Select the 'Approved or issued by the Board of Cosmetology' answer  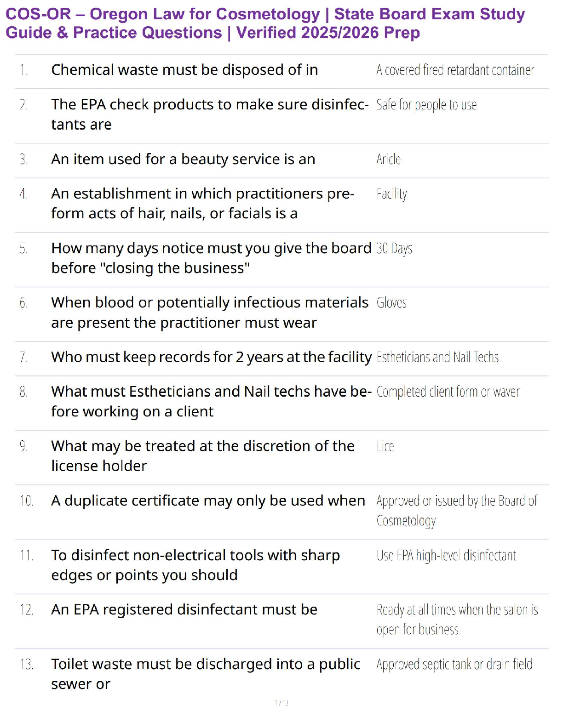coord(456,511)
